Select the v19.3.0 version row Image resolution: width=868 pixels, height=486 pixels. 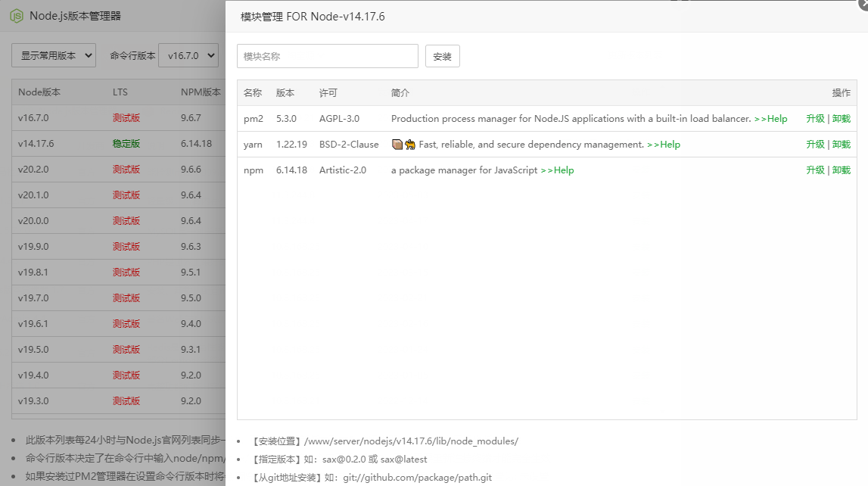point(33,401)
